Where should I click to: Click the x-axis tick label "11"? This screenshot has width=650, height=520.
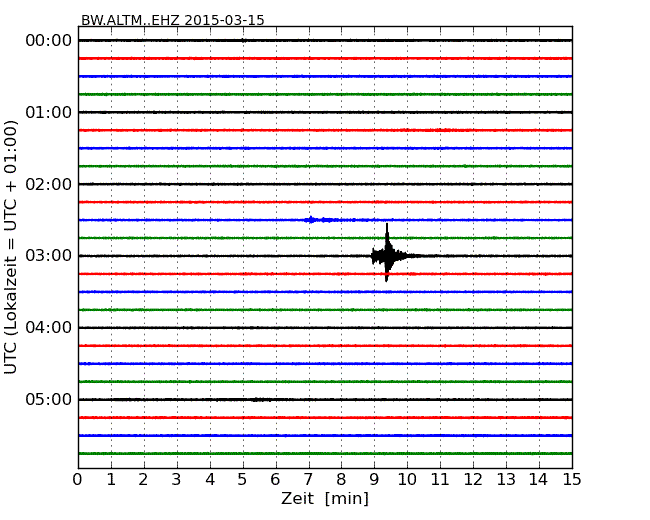click(x=440, y=480)
